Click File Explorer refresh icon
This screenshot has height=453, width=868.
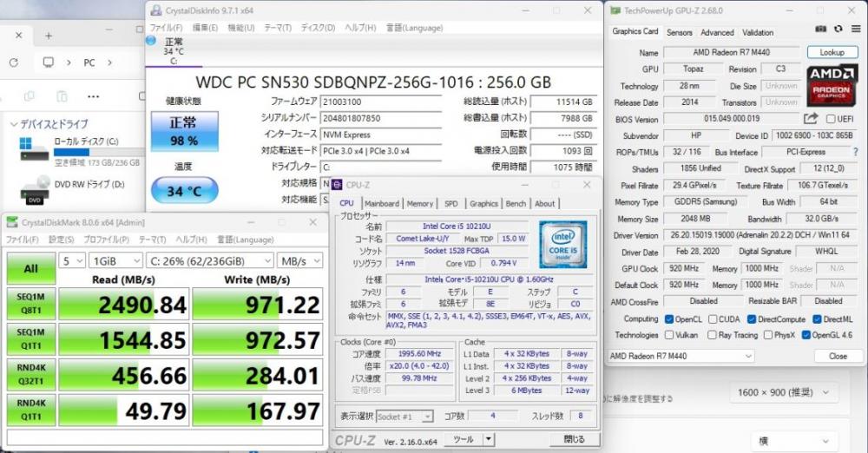(14, 62)
